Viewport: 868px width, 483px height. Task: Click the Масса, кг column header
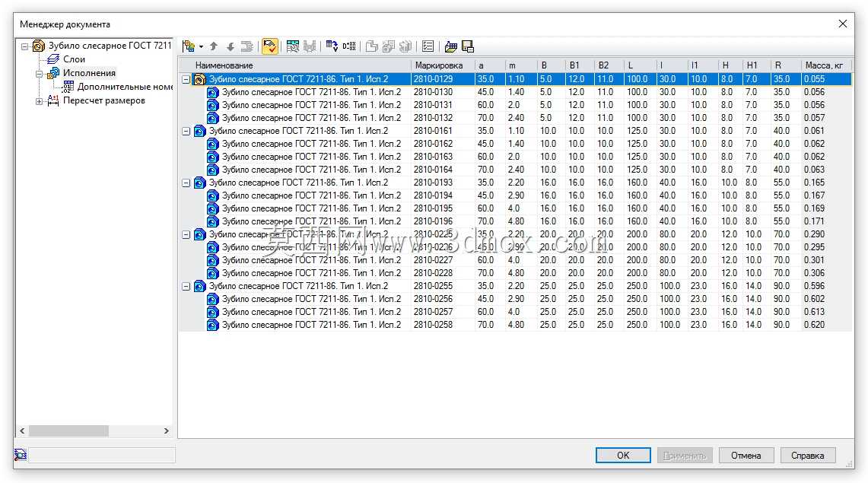pos(826,65)
